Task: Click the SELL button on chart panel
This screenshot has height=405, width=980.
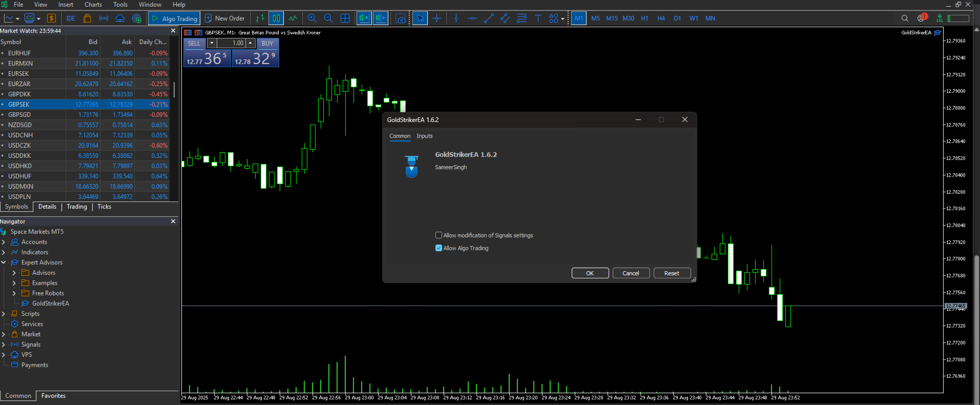Action: 194,44
